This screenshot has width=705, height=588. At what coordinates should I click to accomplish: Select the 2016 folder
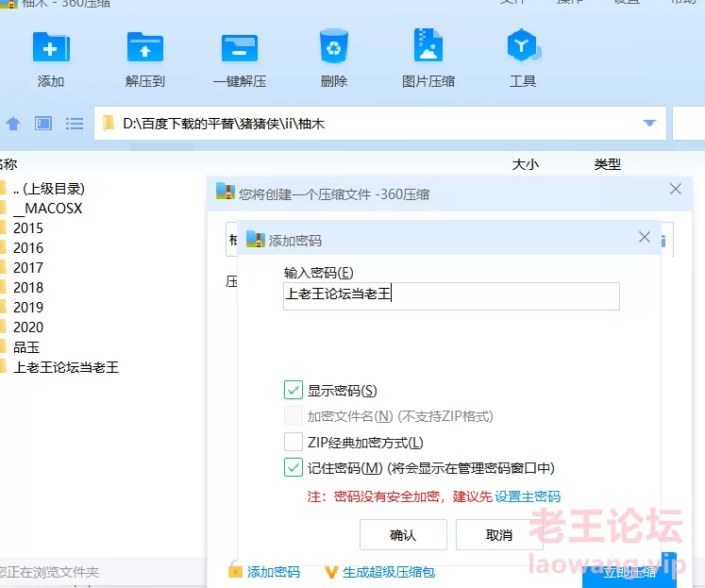coord(28,248)
